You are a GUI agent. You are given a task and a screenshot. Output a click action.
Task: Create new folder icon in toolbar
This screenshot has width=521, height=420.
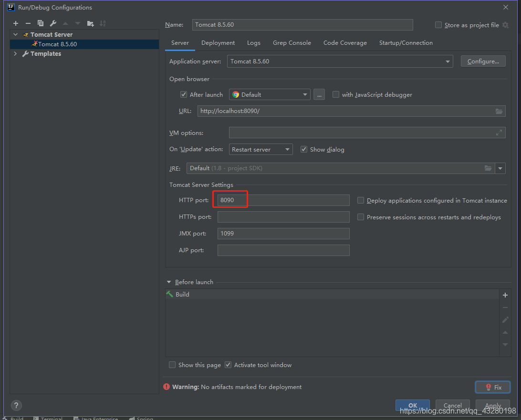(90, 23)
